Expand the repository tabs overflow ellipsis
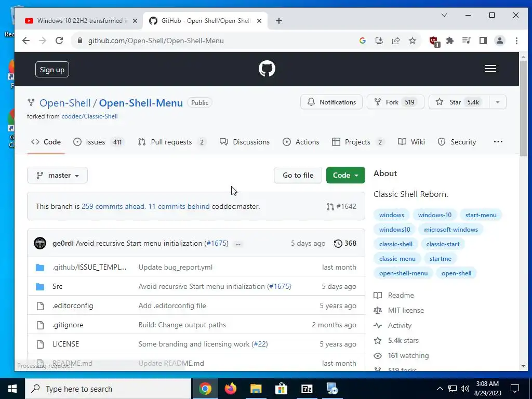Image resolution: width=532 pixels, height=399 pixels. (x=498, y=142)
